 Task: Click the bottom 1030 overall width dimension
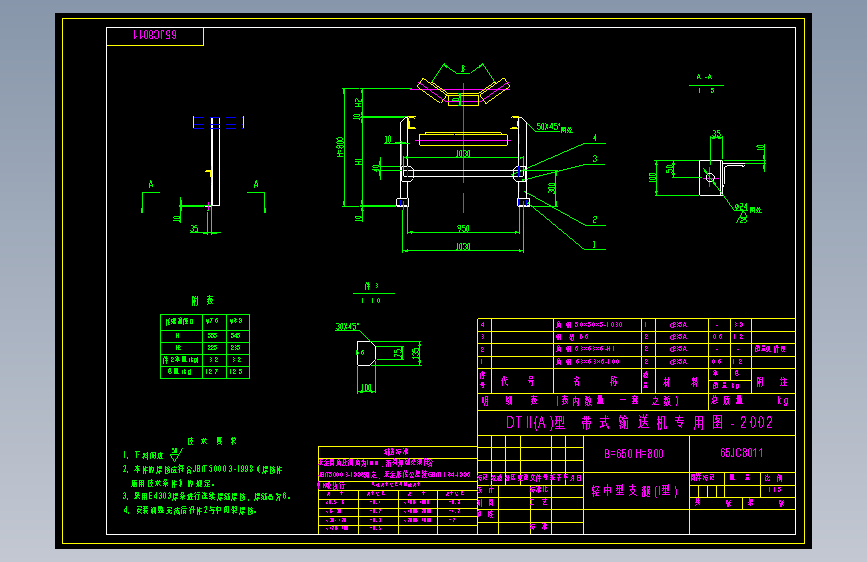tap(463, 246)
